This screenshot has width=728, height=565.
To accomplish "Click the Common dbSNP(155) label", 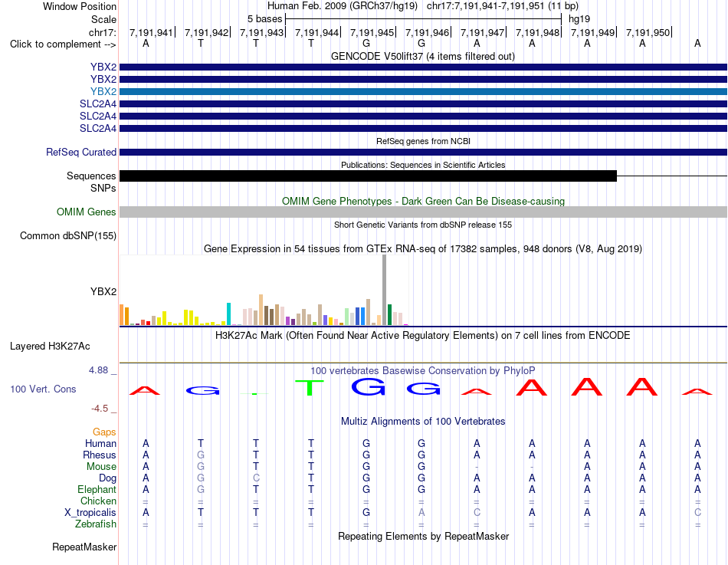I will tap(67, 235).
